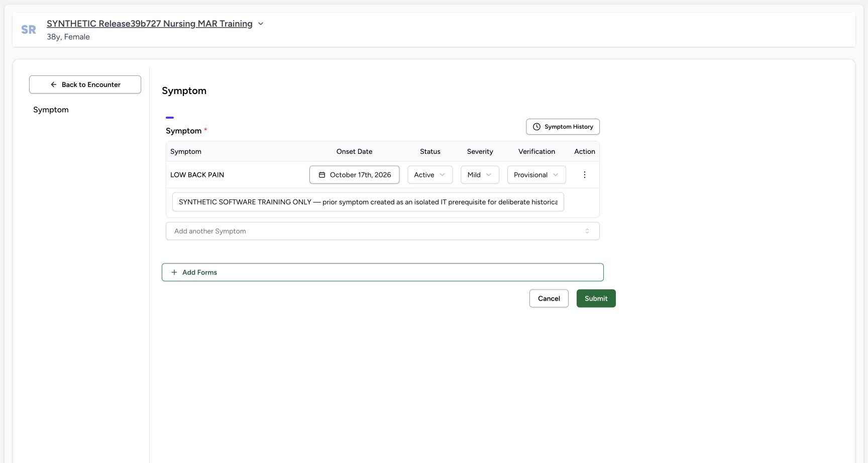Click the Add Forms button
The image size is (868, 463).
383,272
